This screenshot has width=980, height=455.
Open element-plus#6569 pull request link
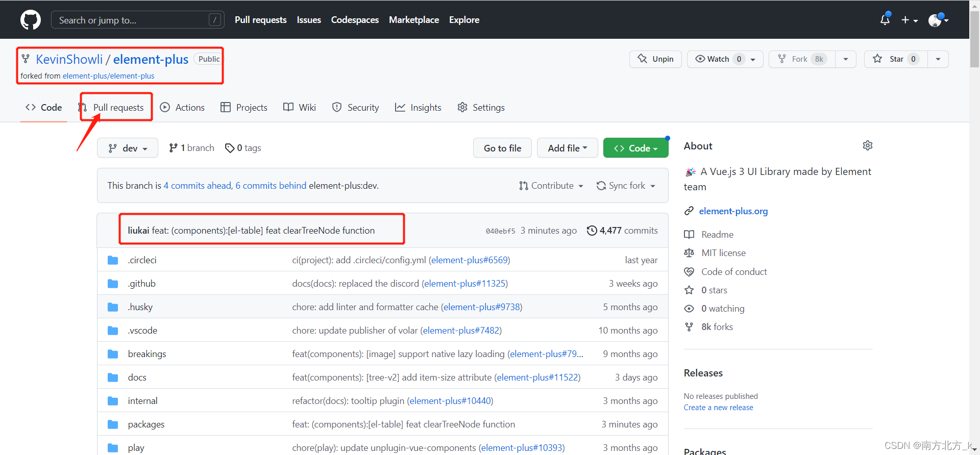pyautogui.click(x=470, y=260)
